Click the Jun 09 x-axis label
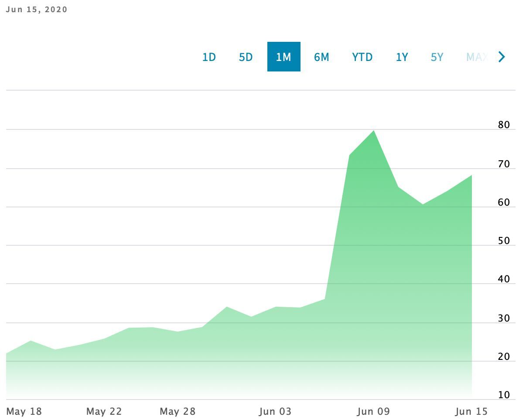Image resolution: width=519 pixels, height=420 pixels. tap(373, 411)
